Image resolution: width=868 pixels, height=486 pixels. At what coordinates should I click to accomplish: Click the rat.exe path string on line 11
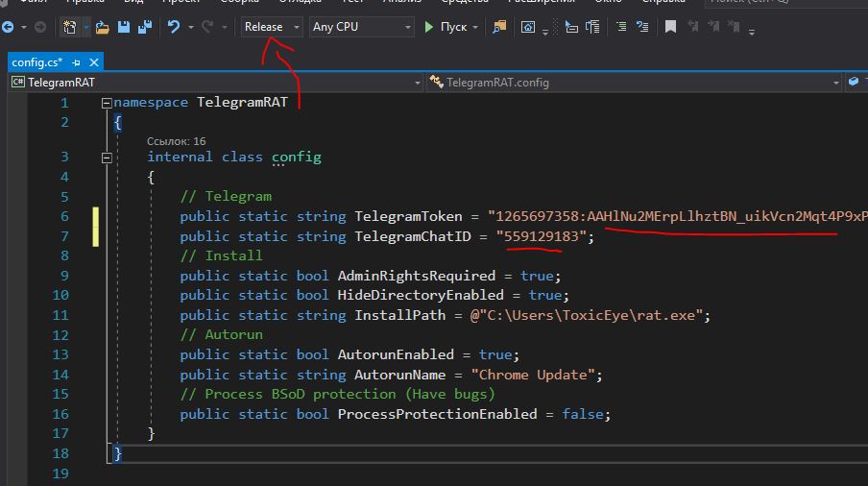[x=587, y=315]
